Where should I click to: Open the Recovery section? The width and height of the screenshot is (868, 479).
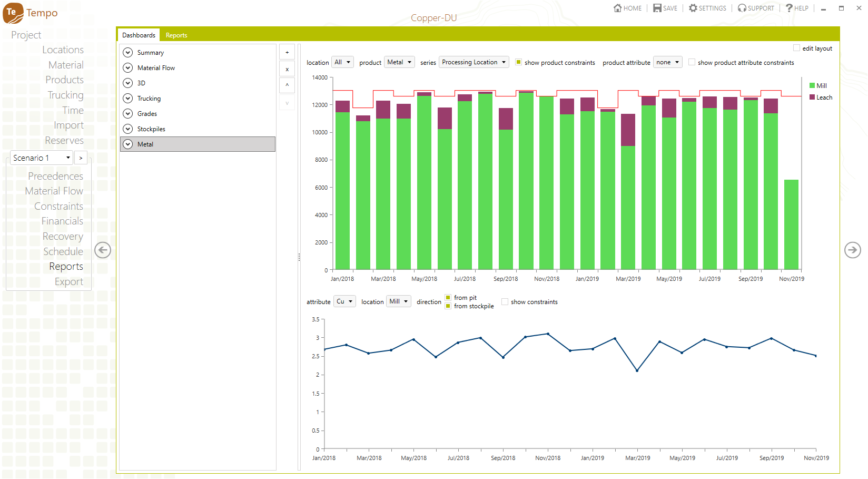(x=63, y=236)
